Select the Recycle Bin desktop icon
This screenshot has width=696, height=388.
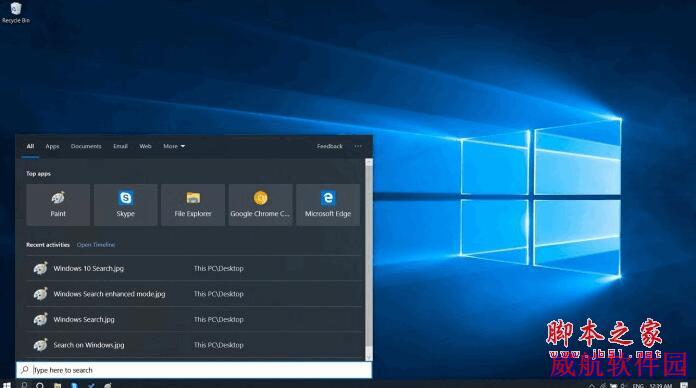pos(16,12)
